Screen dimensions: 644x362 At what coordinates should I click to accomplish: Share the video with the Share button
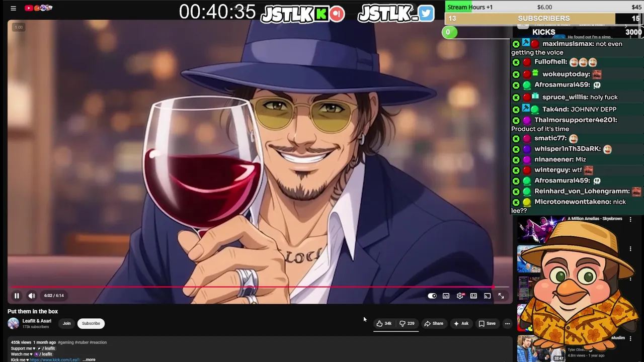(x=434, y=323)
